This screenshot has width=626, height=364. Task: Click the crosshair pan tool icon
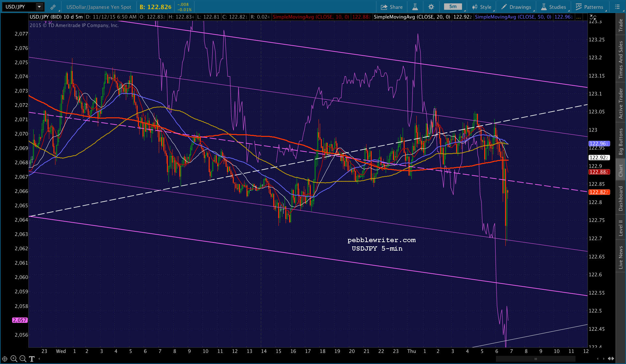(x=5, y=359)
